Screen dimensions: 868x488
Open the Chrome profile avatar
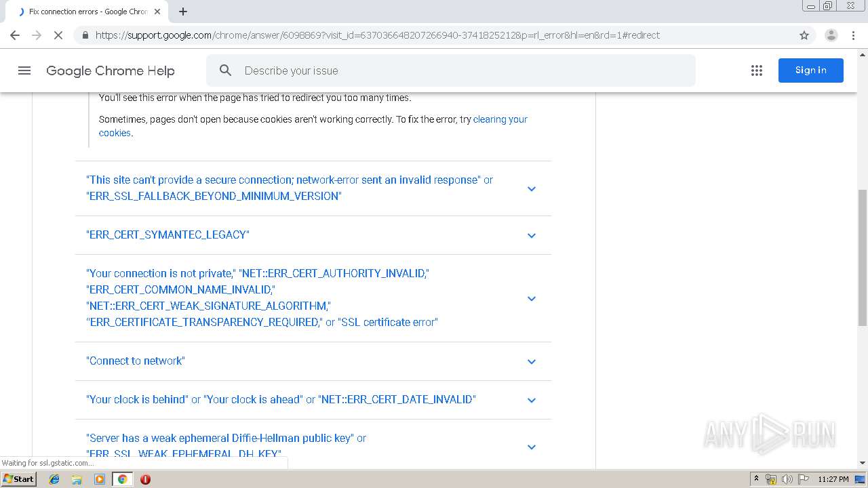click(831, 35)
